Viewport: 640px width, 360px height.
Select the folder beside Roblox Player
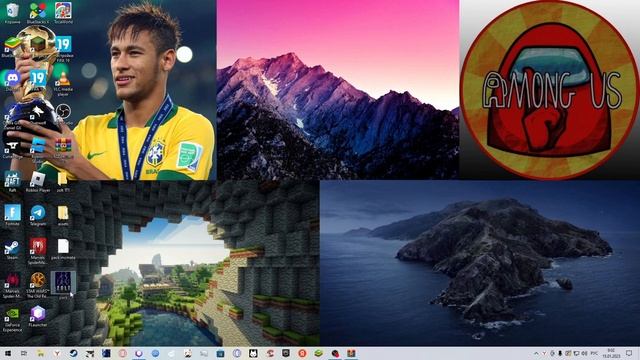click(63, 180)
